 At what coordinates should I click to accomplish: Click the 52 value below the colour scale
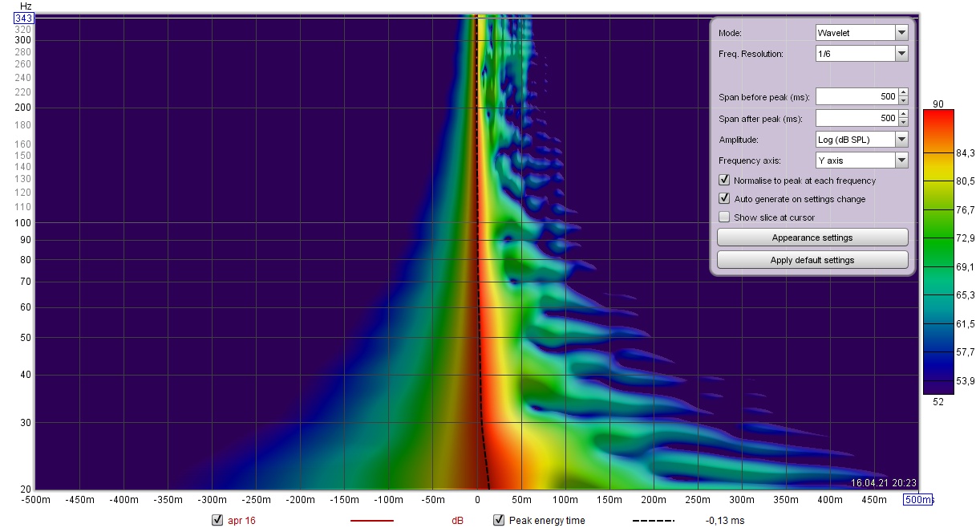937,402
